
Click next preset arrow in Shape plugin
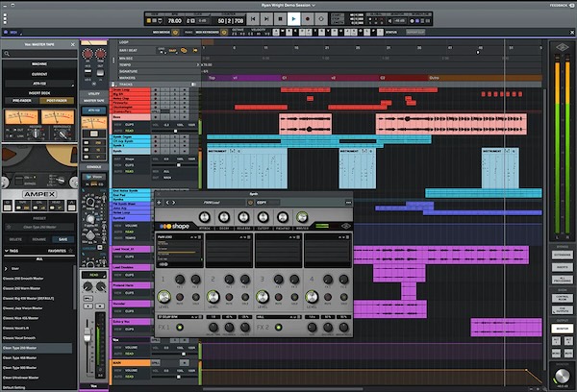pyautogui.click(x=174, y=203)
